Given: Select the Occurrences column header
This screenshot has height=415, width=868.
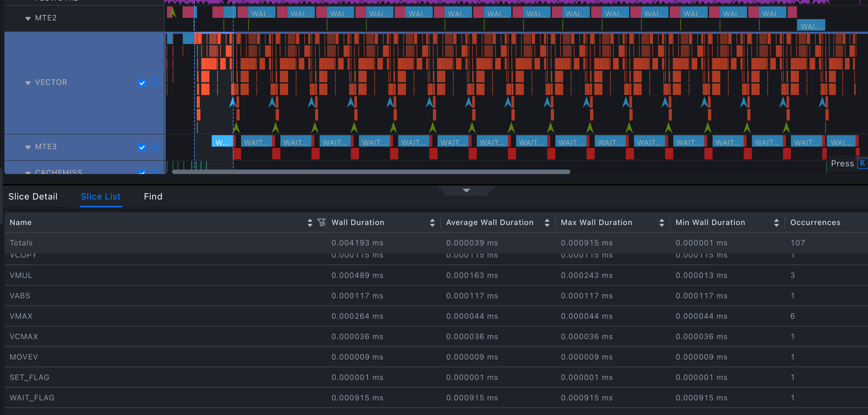Looking at the screenshot, I should tap(815, 222).
